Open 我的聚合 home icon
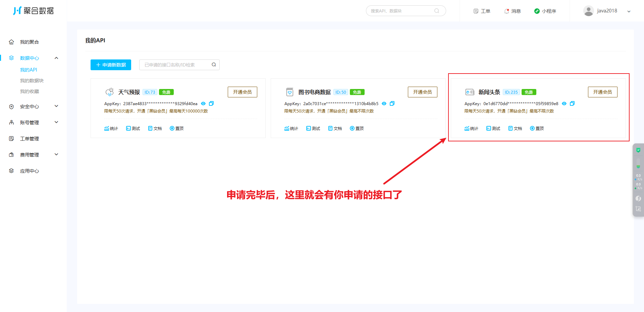 point(11,42)
